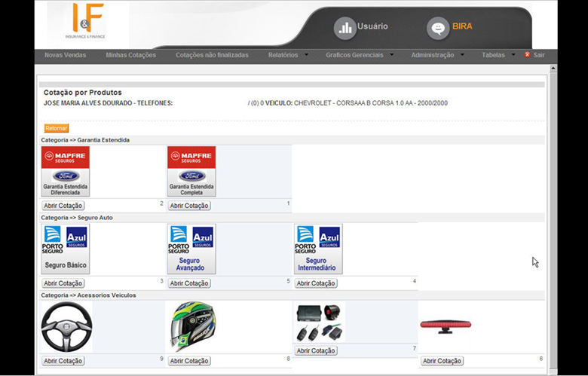Screen dimensions: 588x376
Task: Click the orange Retornar button
Action: coord(57,128)
